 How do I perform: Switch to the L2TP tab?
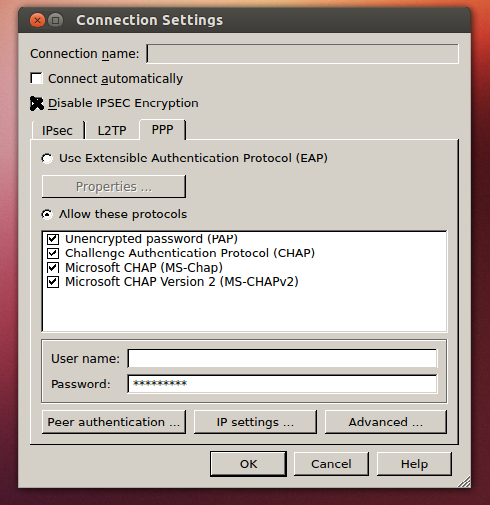coord(112,130)
